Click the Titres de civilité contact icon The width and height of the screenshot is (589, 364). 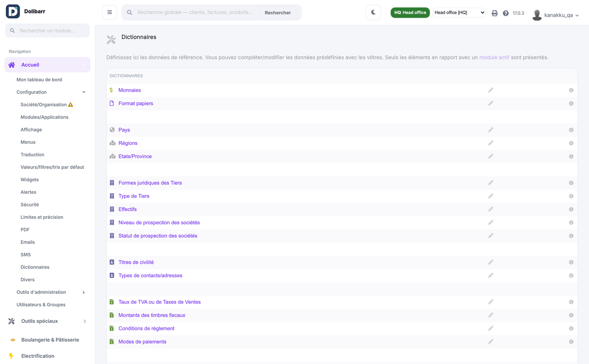[112, 262]
